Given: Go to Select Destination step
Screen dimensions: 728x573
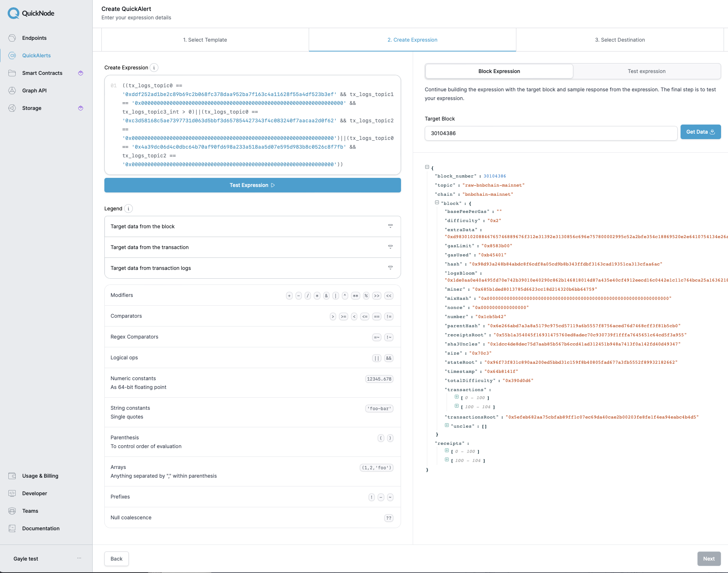Looking at the screenshot, I should [620, 40].
